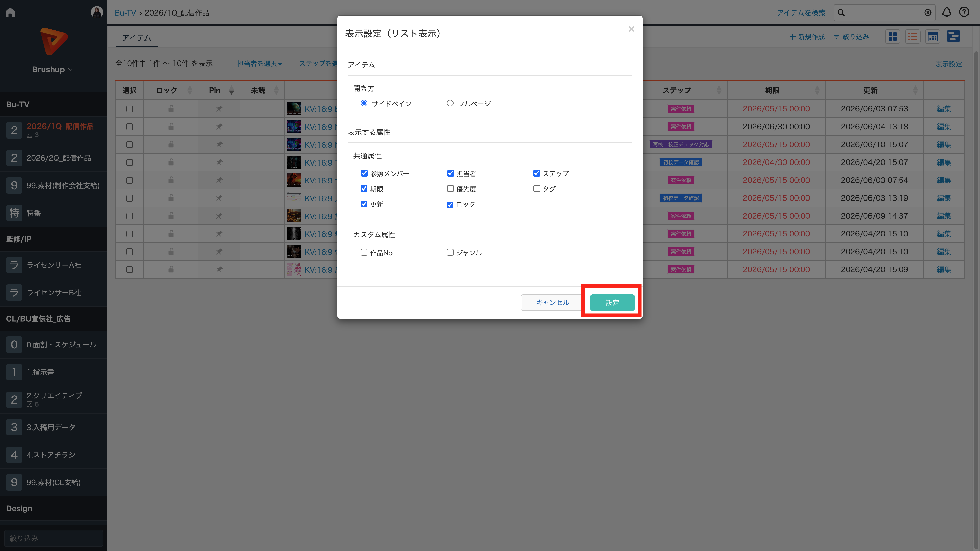Click 設定 button to apply
The image size is (980, 551).
(x=612, y=302)
